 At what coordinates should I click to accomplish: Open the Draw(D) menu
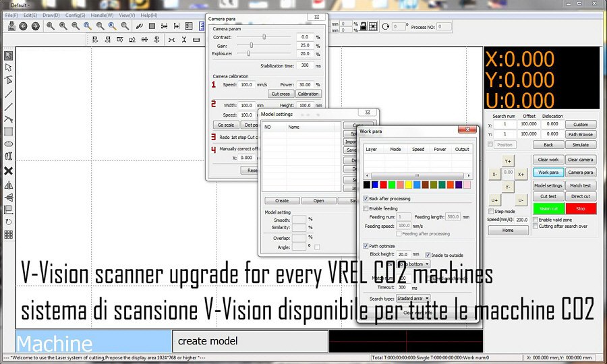(x=51, y=15)
